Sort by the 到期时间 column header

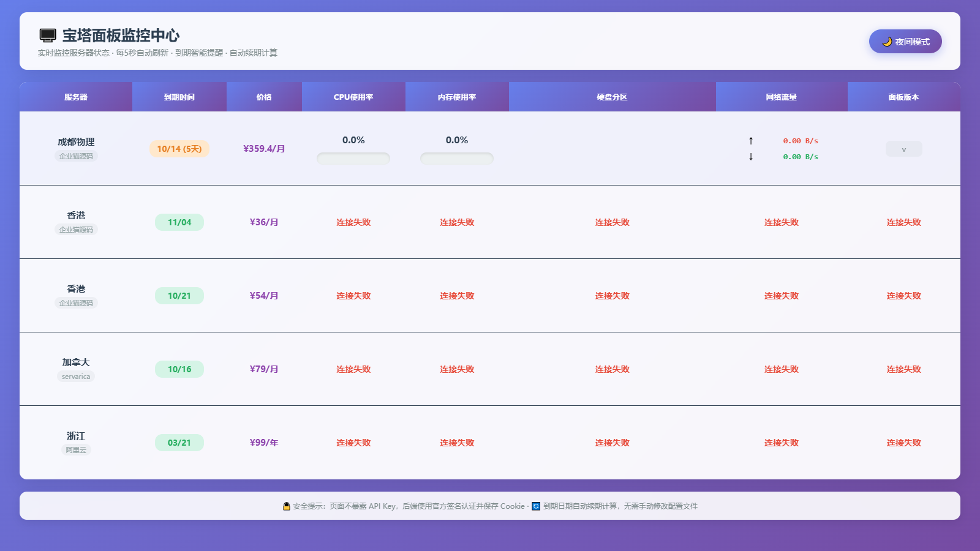[x=179, y=97]
